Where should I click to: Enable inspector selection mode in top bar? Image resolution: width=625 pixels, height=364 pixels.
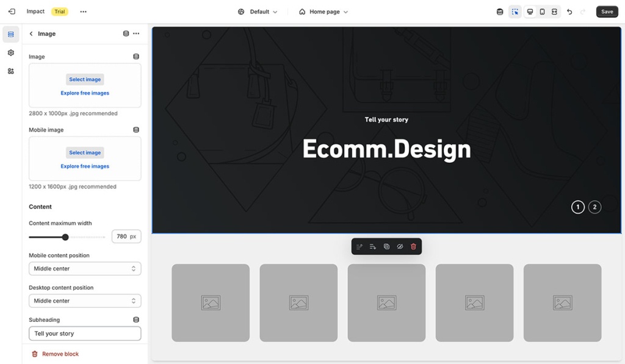click(515, 11)
